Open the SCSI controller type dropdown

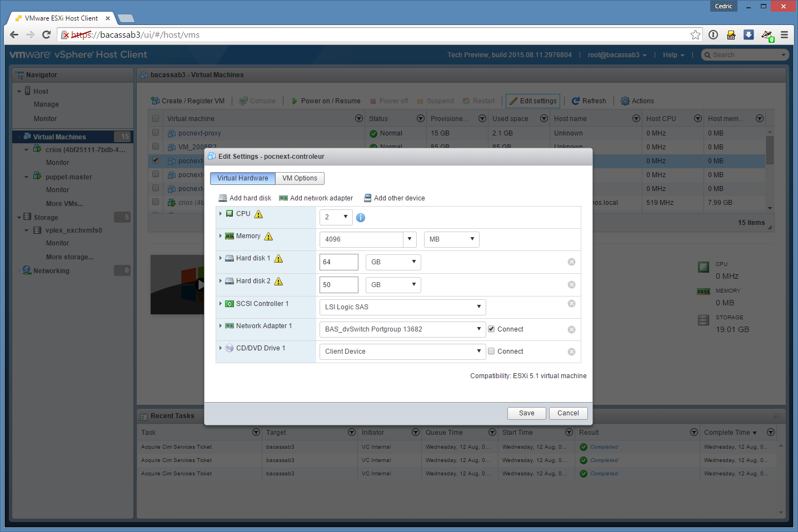point(402,307)
